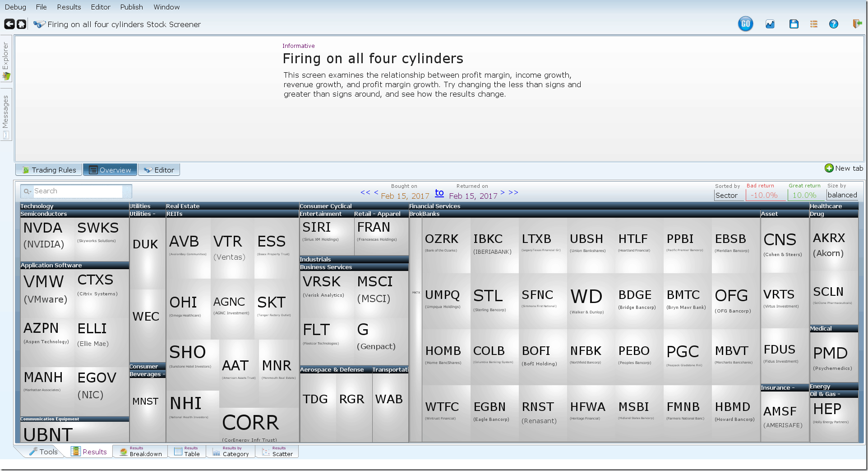Click the 'to' date range link
The image size is (868, 471).
click(x=439, y=193)
